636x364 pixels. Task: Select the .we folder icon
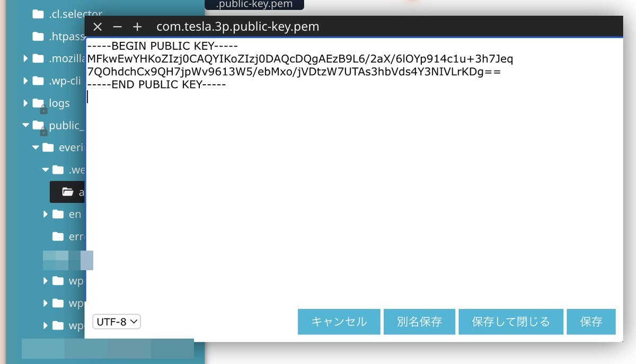point(58,170)
